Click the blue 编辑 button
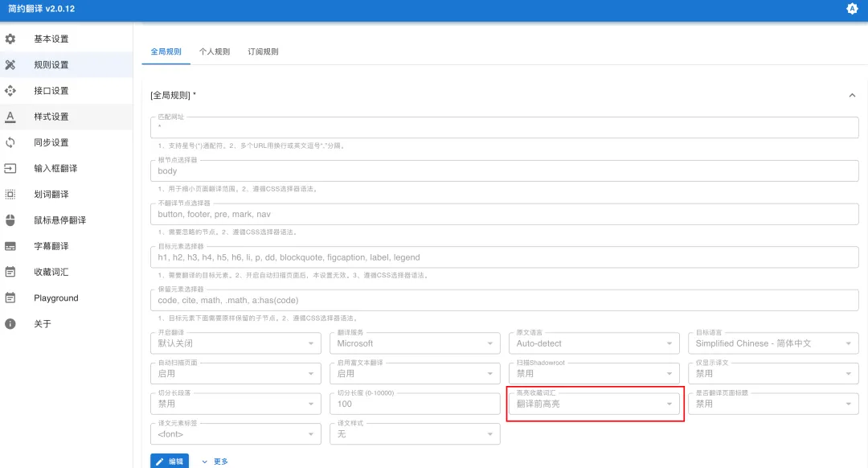 click(170, 462)
